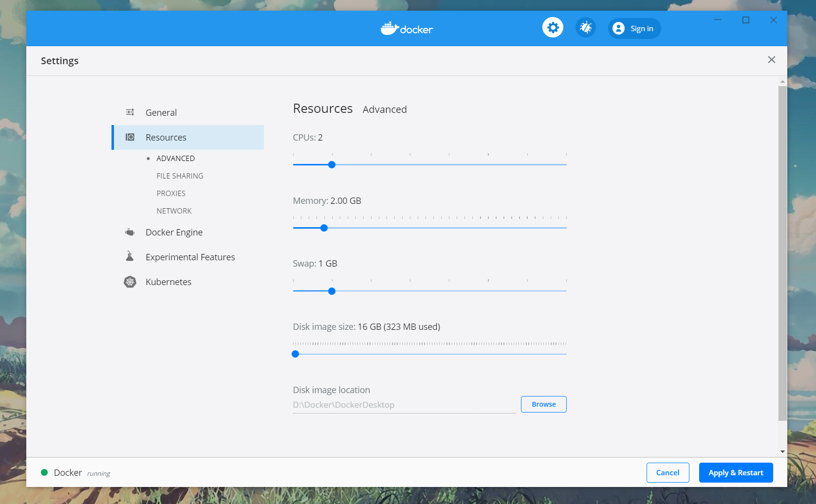Click the scrollbar down arrow
The height and width of the screenshot is (504, 816).
(x=782, y=451)
